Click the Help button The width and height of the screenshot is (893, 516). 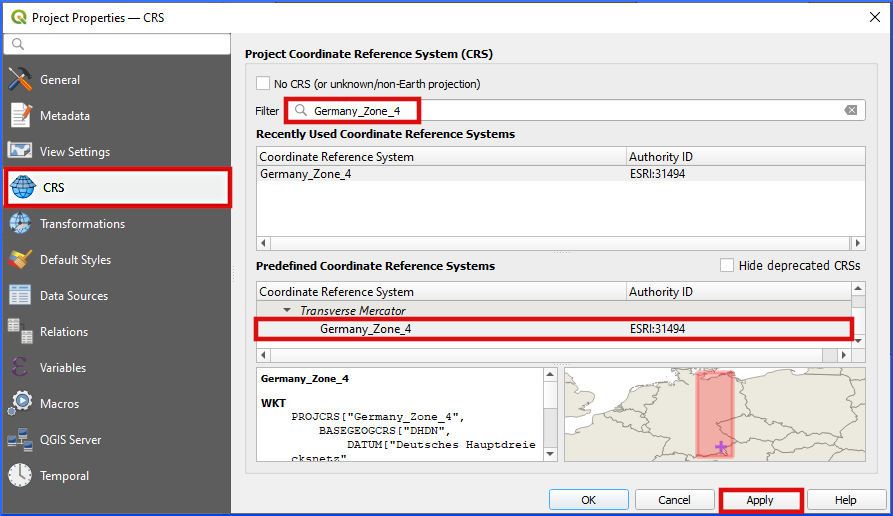tap(846, 499)
